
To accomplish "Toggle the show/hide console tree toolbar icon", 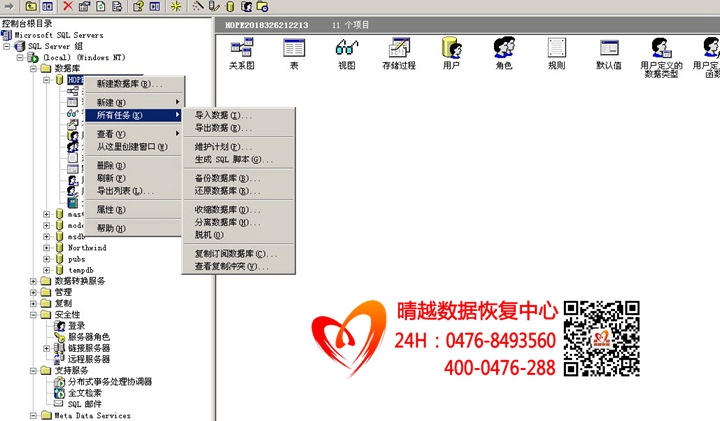I will pyautogui.click(x=47, y=6).
